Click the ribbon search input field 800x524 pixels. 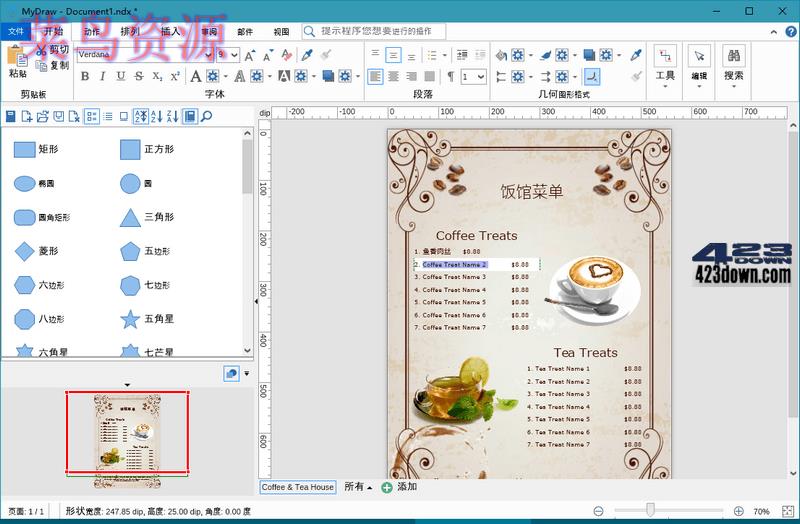[374, 32]
